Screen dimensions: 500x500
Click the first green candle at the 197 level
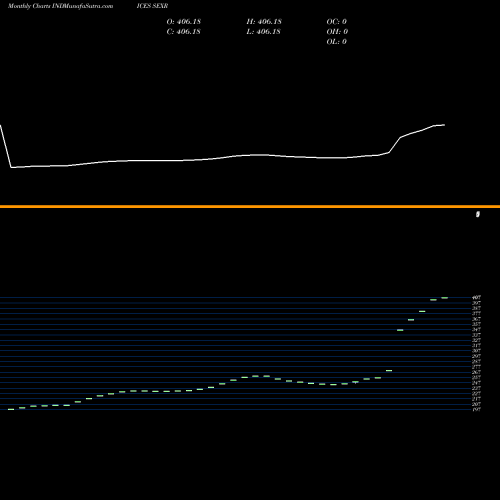click(11, 409)
